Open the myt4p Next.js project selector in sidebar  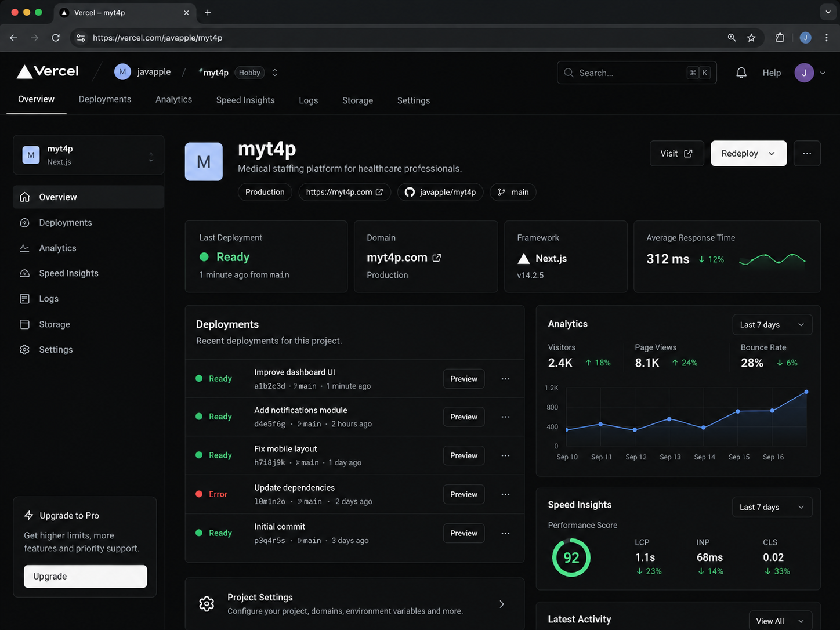pos(88,155)
